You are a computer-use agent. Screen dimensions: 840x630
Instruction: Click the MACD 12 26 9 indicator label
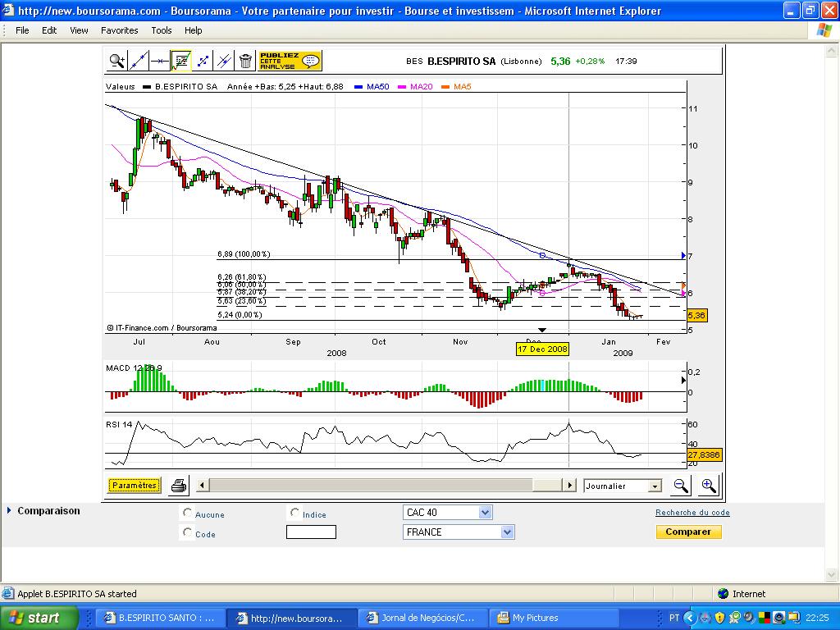coord(134,368)
